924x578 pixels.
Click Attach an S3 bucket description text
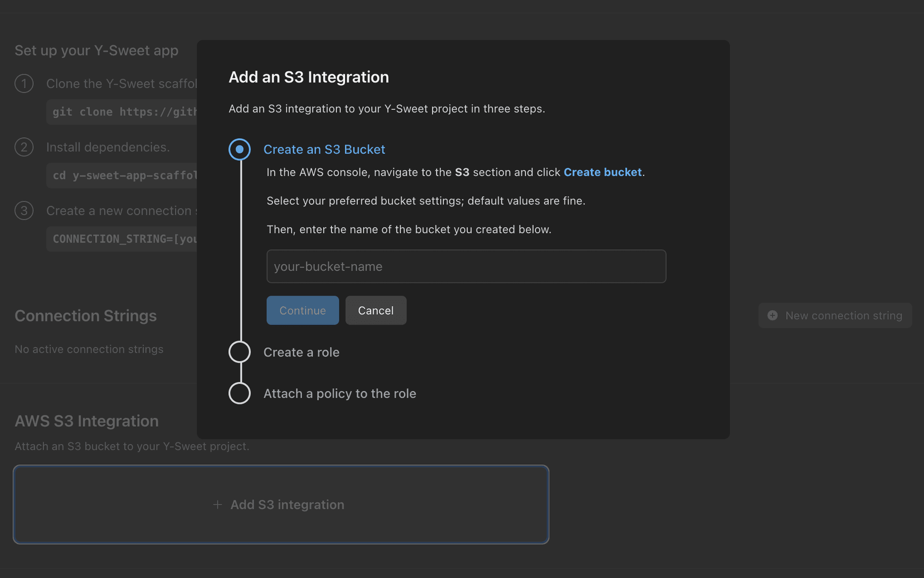point(132,446)
